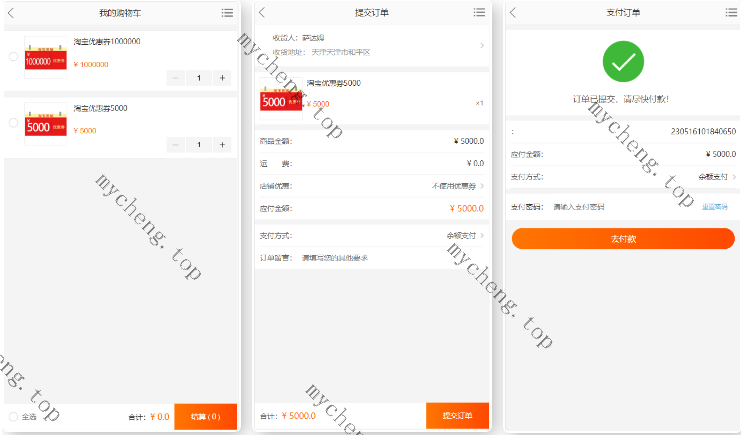Click cart total ¥ 0.0 in footer

(x=160, y=417)
